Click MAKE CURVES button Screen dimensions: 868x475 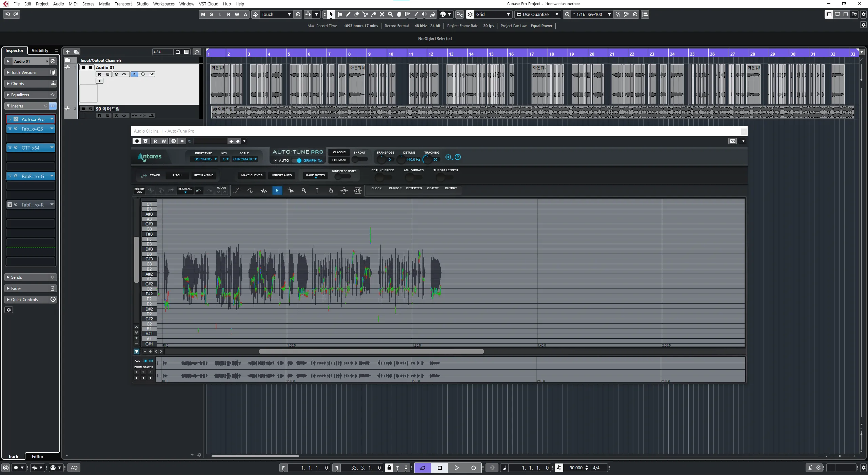pyautogui.click(x=252, y=175)
